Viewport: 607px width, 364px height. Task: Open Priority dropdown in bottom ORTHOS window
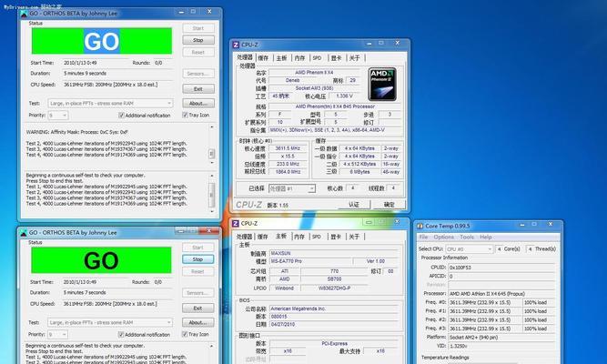57,334
